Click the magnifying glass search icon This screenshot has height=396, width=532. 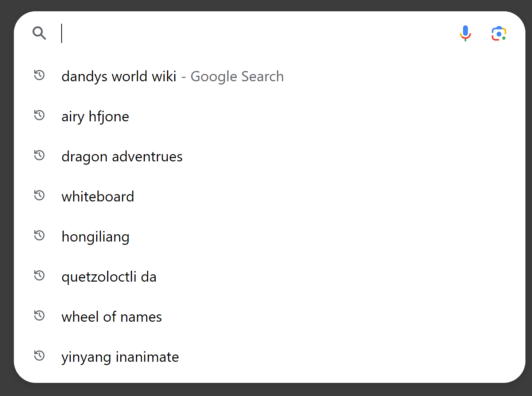(39, 33)
